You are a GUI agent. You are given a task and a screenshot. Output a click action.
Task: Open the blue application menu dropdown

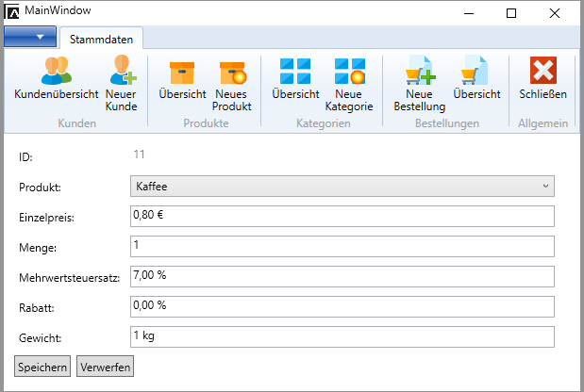29,37
